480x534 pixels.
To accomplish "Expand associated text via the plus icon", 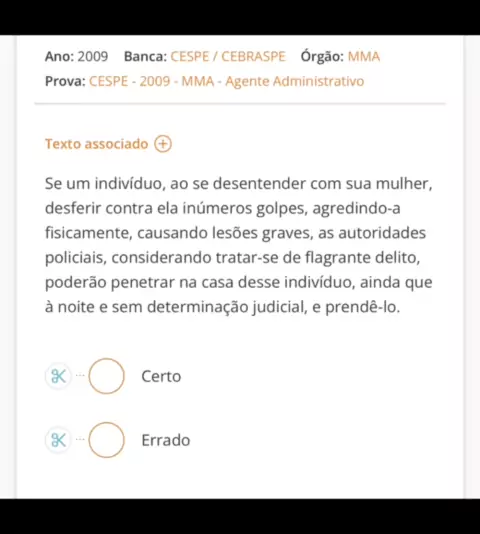I will coord(163,144).
